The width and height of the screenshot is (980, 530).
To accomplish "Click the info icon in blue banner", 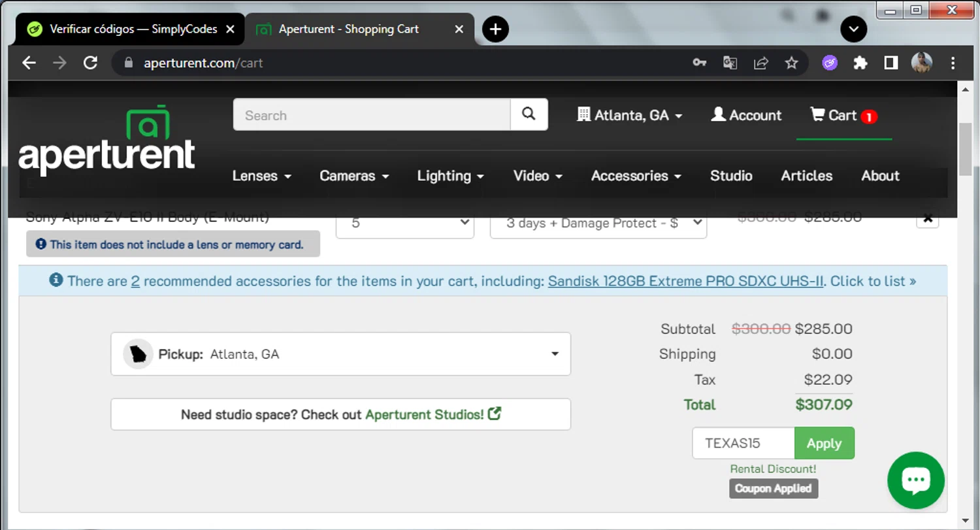I will pyautogui.click(x=56, y=280).
